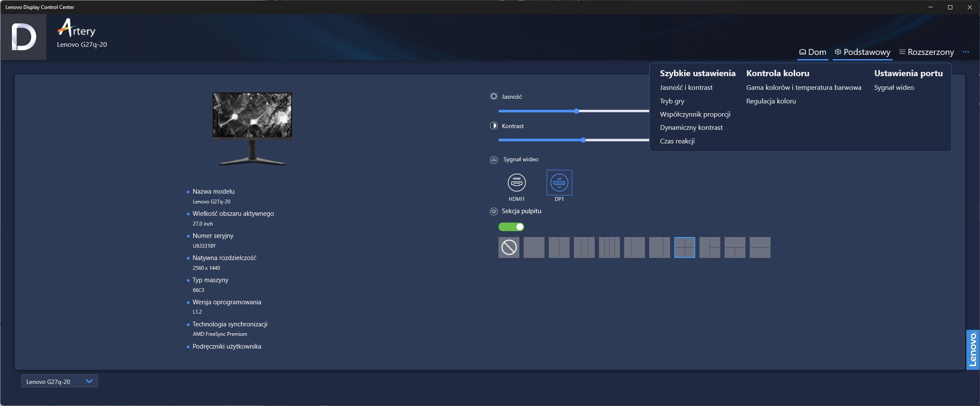The height and width of the screenshot is (406, 980).
Task: Click the Lenovo side badge
Action: (973, 349)
